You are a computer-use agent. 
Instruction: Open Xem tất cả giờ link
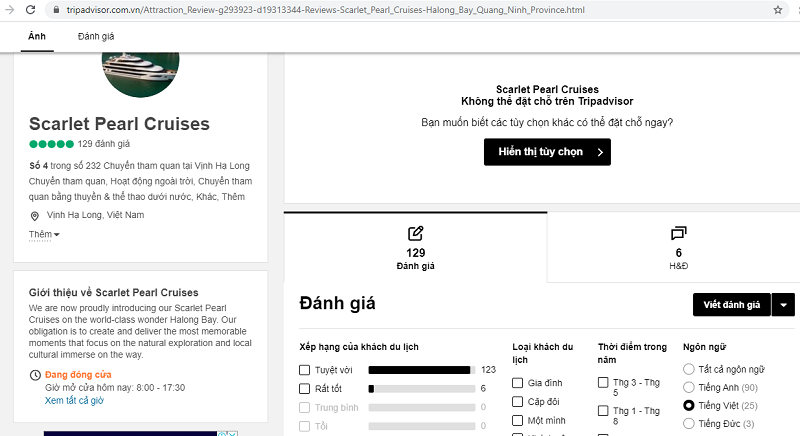pyautogui.click(x=74, y=401)
